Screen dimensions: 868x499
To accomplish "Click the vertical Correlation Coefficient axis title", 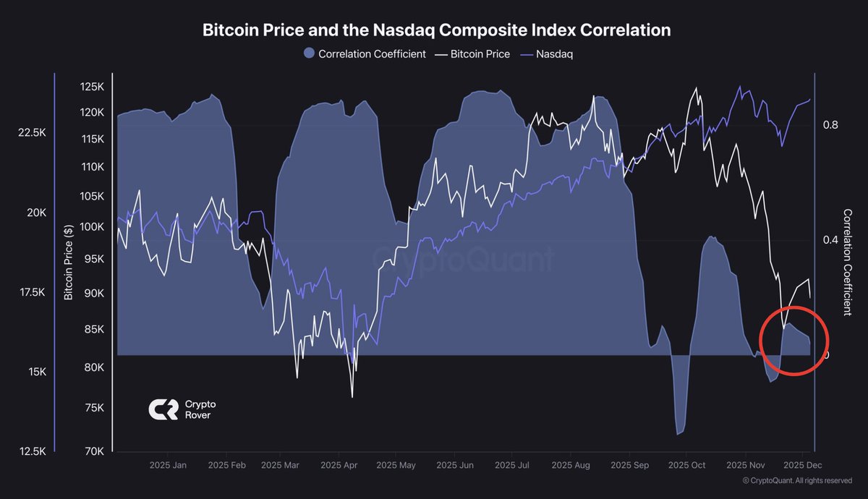I will tap(848, 262).
